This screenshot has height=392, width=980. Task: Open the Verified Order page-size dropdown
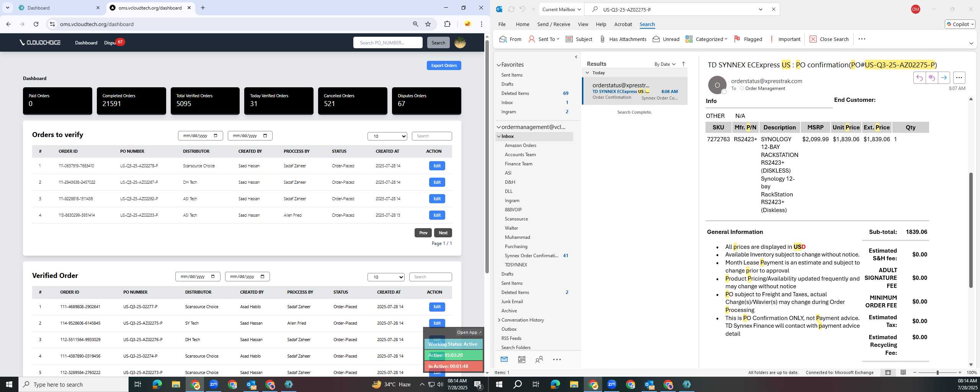(386, 277)
